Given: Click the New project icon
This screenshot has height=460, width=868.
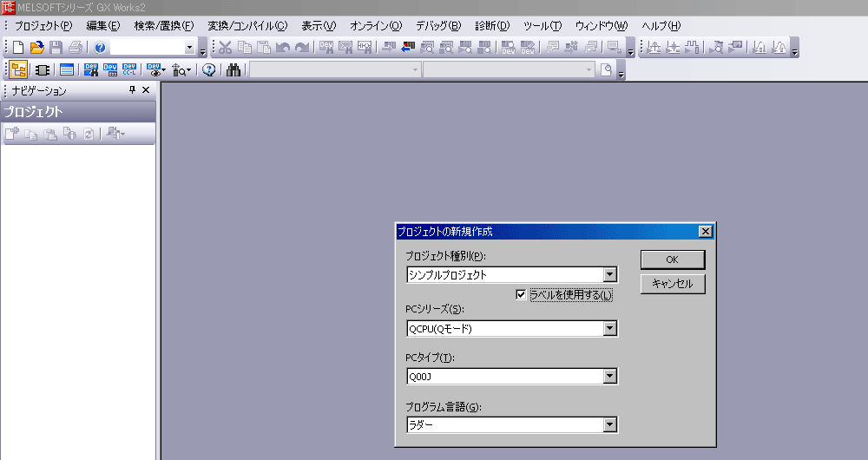Looking at the screenshot, I should (18, 48).
